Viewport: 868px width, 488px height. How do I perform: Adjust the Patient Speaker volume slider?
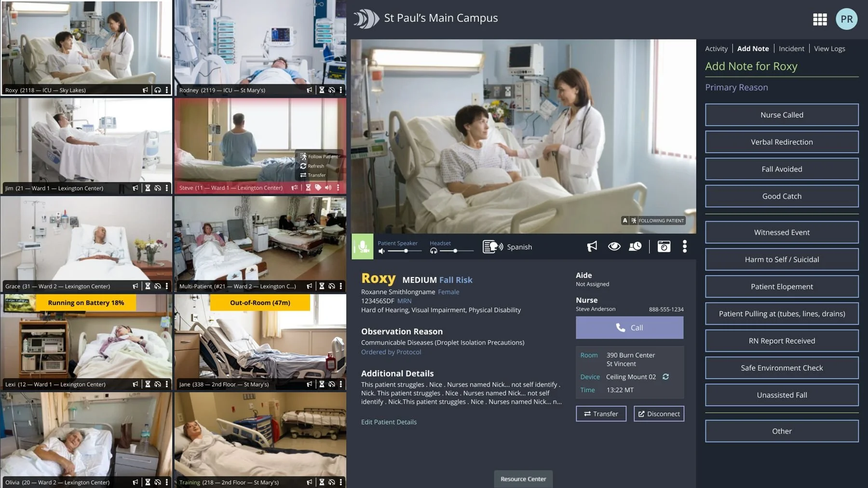point(404,251)
